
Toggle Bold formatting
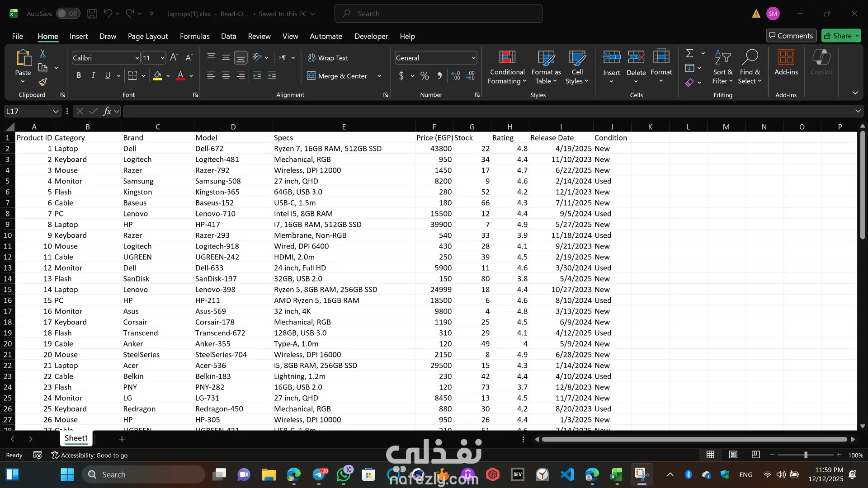(x=79, y=76)
